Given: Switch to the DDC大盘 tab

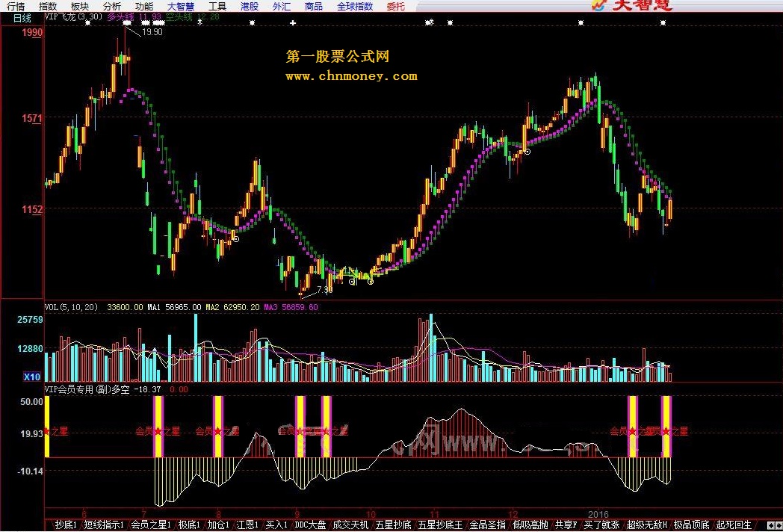Looking at the screenshot, I should (x=310, y=525).
